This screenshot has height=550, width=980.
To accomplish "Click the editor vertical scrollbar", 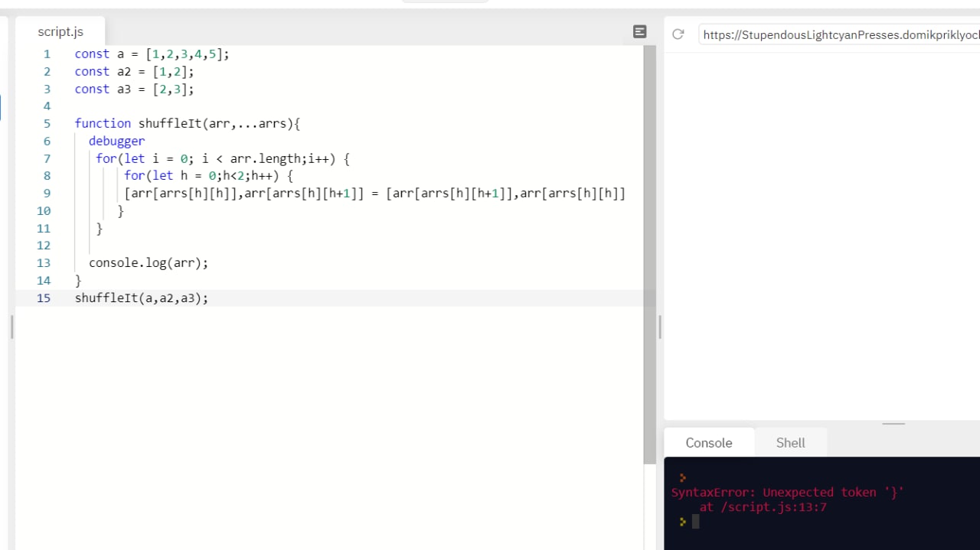I will pos(650,254).
